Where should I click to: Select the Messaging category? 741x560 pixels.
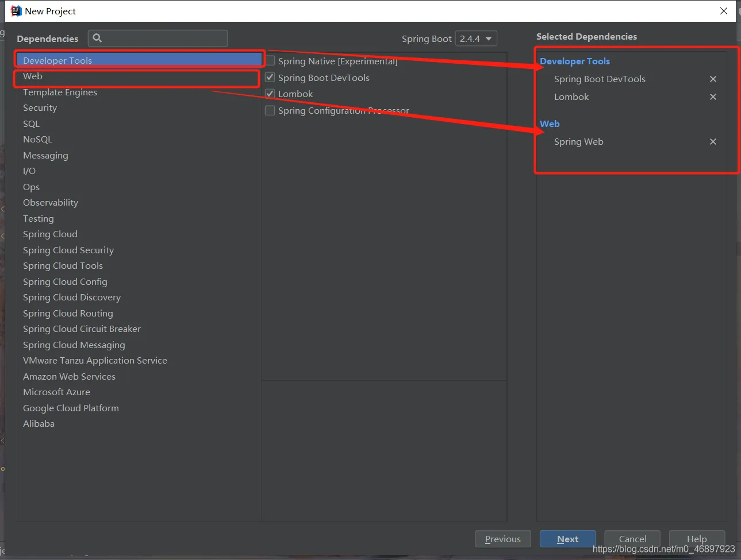(139, 155)
